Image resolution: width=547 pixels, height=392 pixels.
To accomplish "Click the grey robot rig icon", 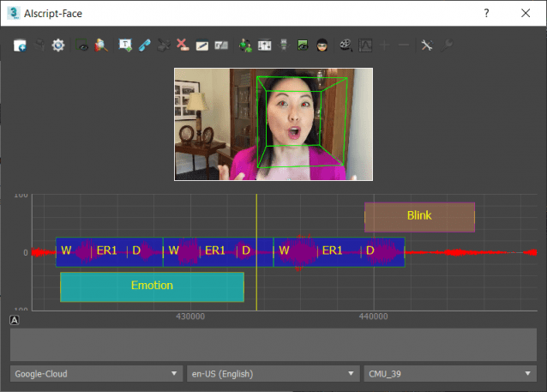I will [284, 45].
